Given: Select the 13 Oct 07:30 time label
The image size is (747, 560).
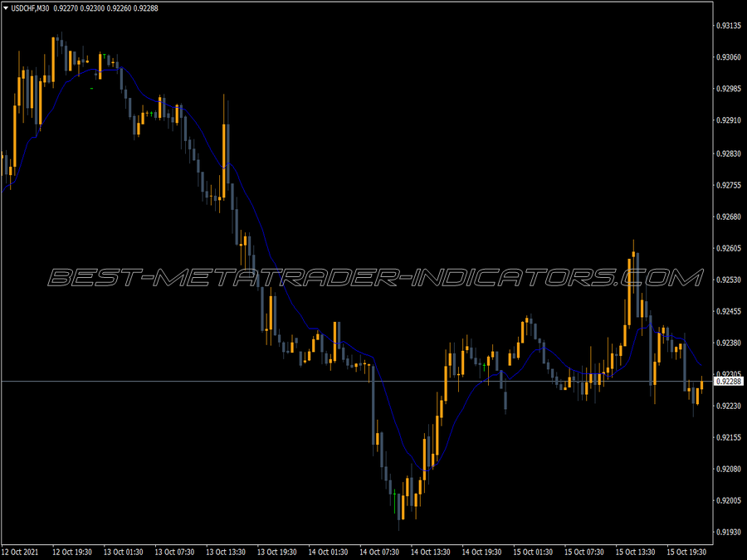Looking at the screenshot, I should coord(174,552).
